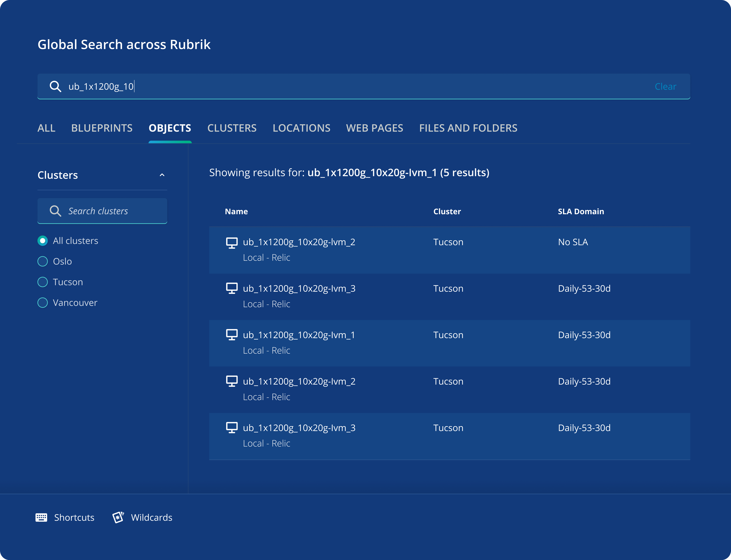Click the Shortcuts keyboard icon
This screenshot has width=731, height=560.
pos(41,517)
